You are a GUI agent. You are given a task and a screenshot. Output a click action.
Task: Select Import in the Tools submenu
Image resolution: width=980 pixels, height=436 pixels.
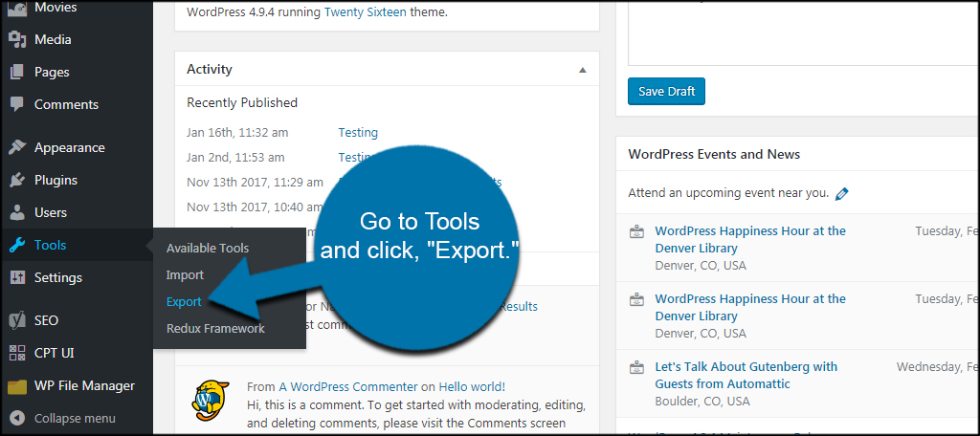[185, 274]
